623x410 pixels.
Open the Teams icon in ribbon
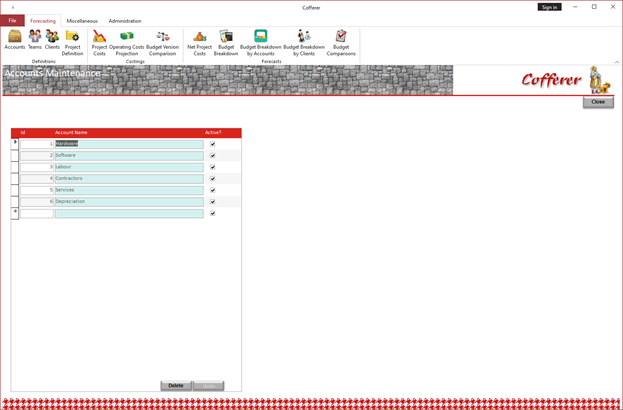coord(35,39)
